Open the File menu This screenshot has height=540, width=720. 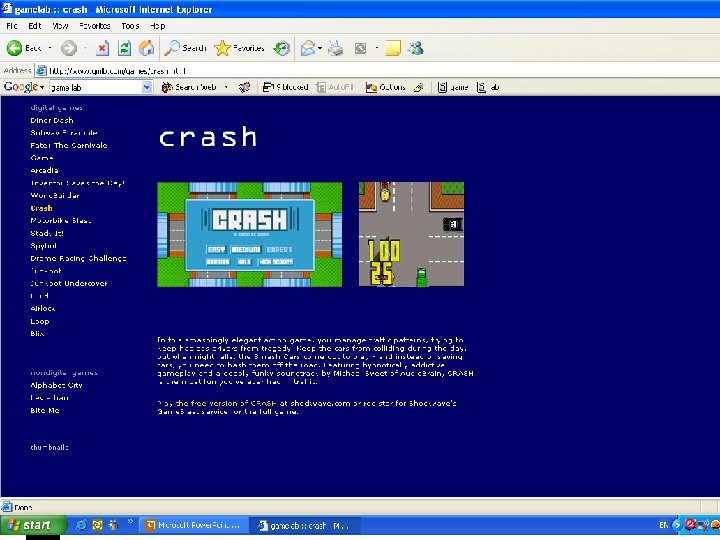pos(12,26)
